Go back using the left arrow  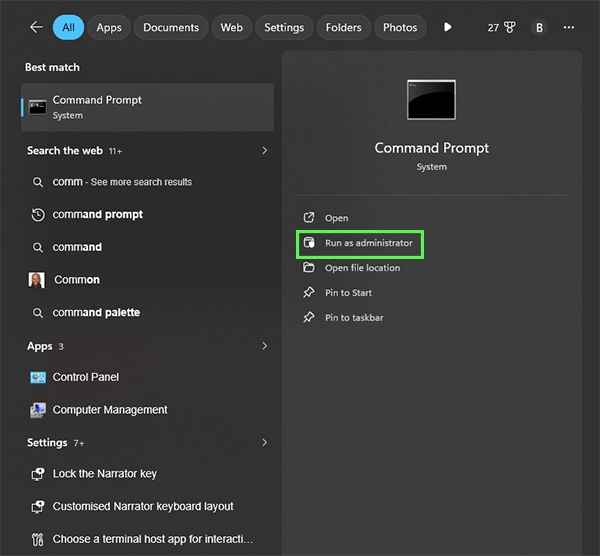(36, 27)
